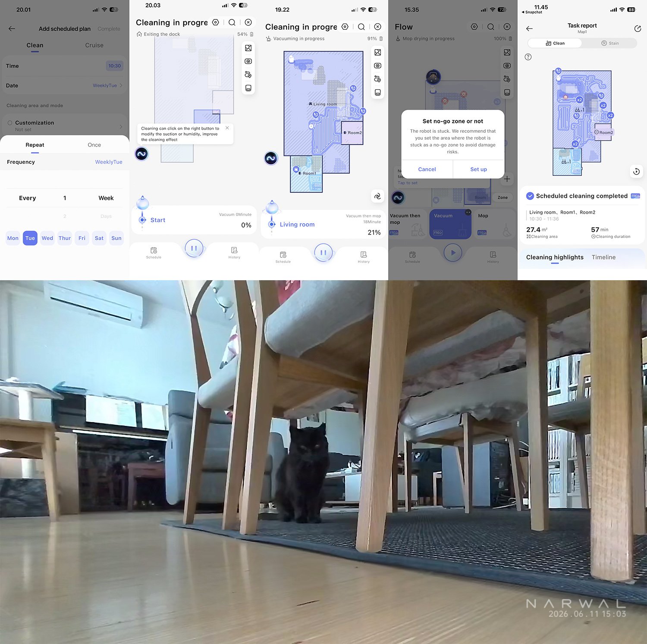Tap the Zone button on Flow screen
The height and width of the screenshot is (644, 647).
[x=503, y=197]
